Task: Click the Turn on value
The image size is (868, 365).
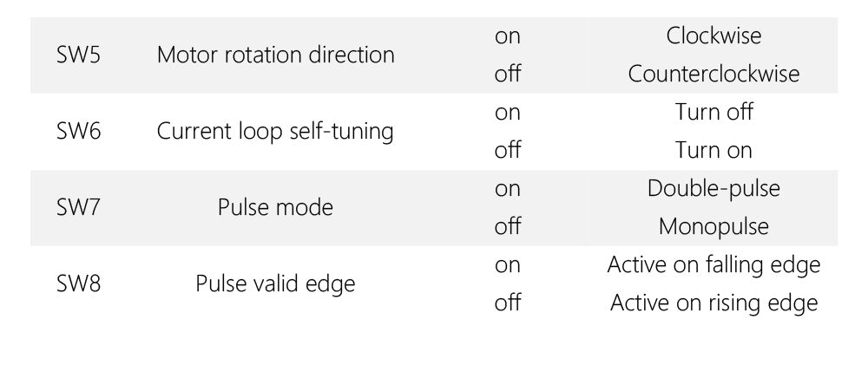Action: [713, 150]
